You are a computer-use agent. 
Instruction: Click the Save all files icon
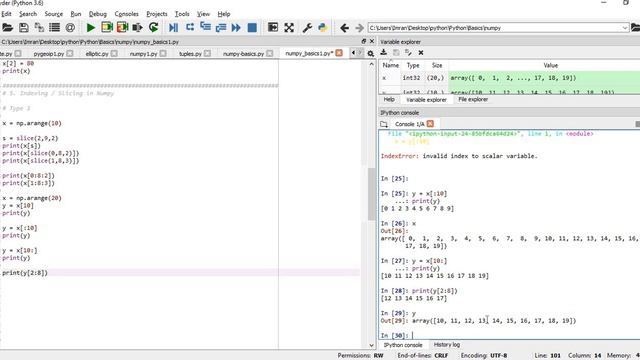[39, 28]
